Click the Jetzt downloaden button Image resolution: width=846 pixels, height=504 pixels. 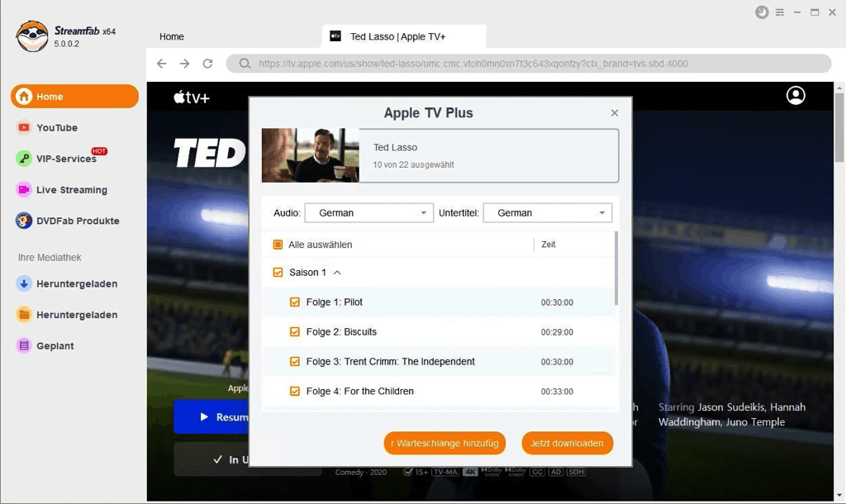567,443
